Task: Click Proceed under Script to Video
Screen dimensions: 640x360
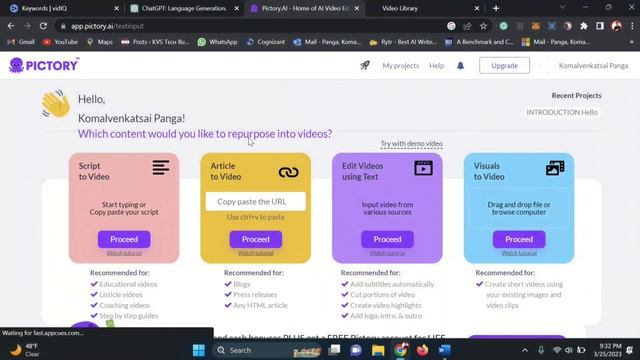Action: tap(124, 239)
